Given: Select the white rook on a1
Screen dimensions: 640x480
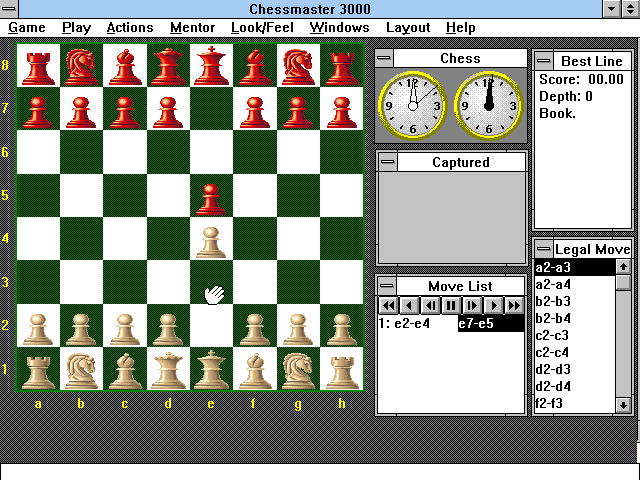Looking at the screenshot, I should tap(38, 371).
